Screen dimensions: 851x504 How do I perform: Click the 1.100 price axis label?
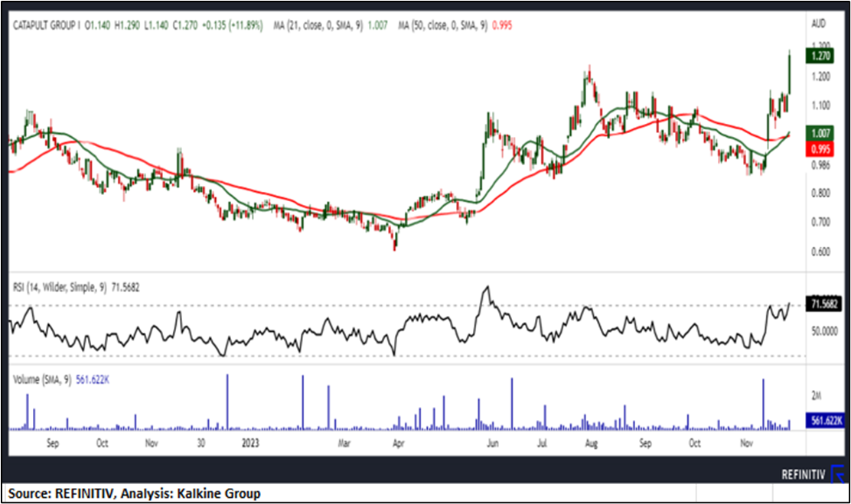[820, 106]
